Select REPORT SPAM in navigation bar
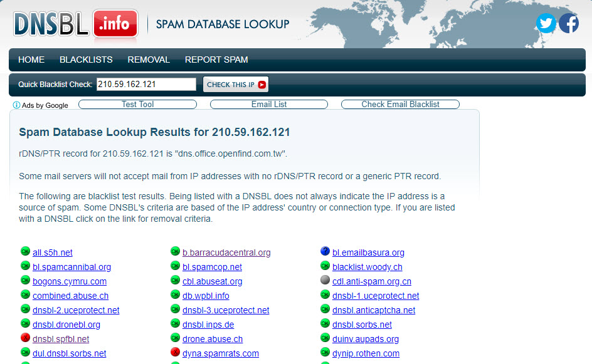 click(216, 60)
